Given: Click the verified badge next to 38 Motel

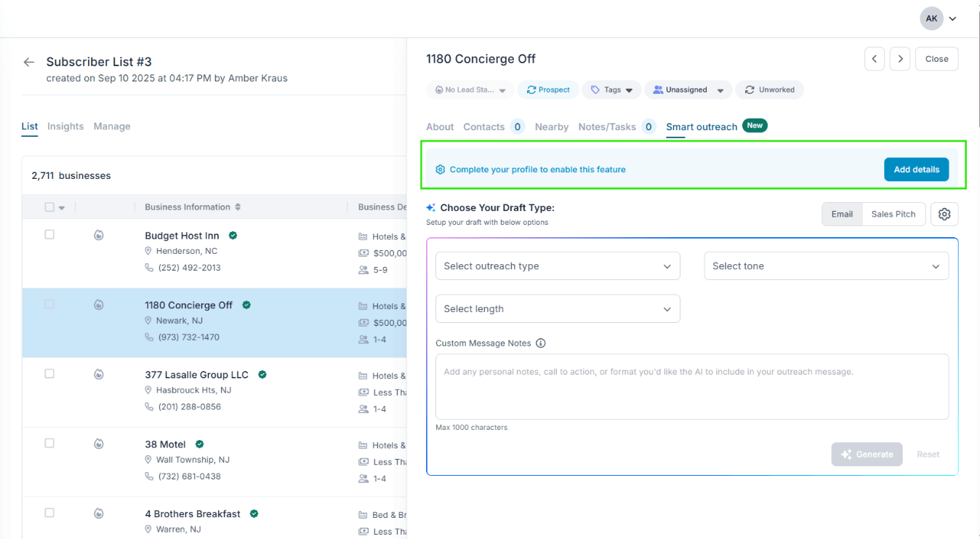Looking at the screenshot, I should click(x=199, y=444).
